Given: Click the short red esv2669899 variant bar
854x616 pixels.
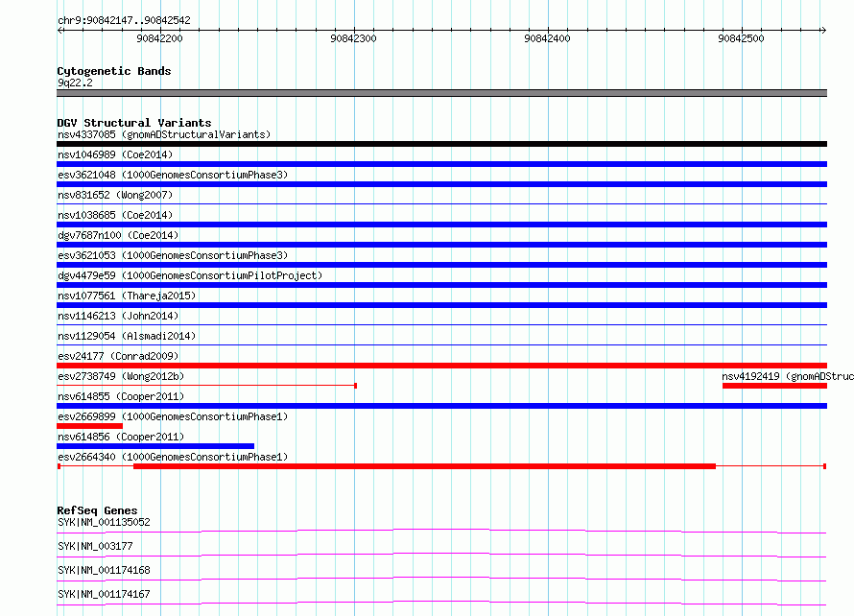Looking at the screenshot, I should point(90,426).
